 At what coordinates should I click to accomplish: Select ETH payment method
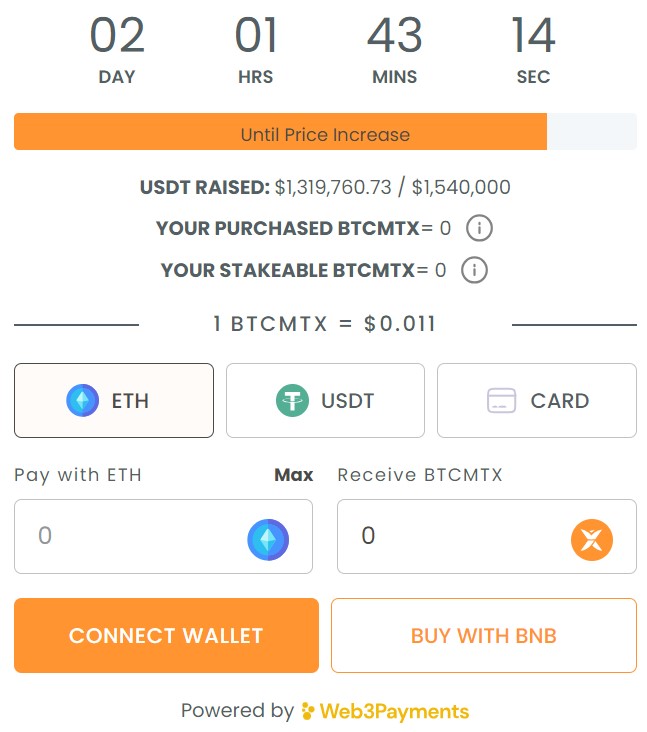click(114, 401)
